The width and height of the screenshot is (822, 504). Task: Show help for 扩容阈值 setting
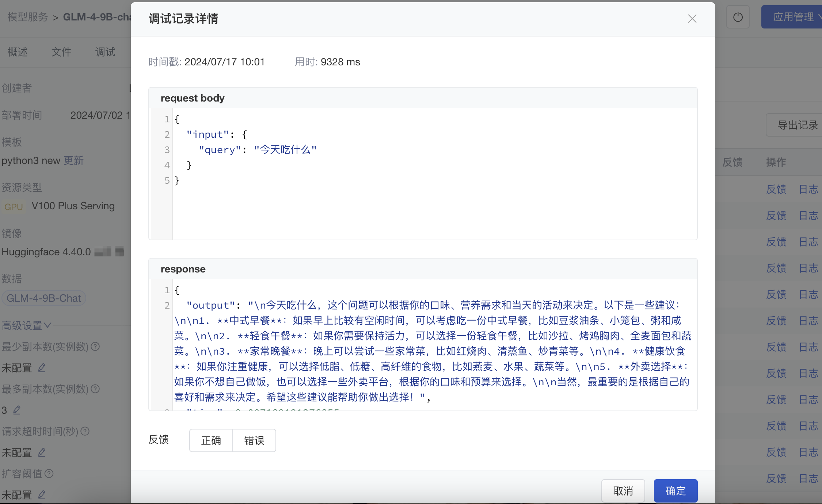click(x=49, y=473)
